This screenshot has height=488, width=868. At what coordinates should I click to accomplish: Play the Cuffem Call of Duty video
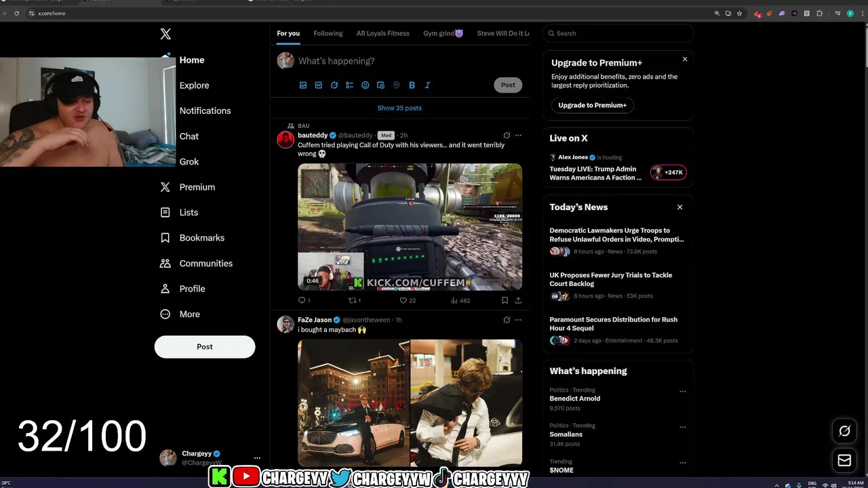coord(410,227)
